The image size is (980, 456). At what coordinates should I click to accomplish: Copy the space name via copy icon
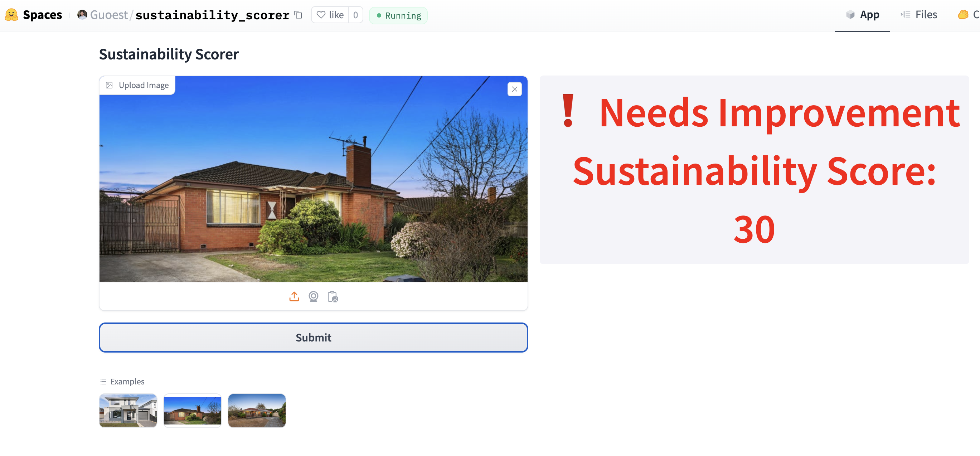pos(299,15)
